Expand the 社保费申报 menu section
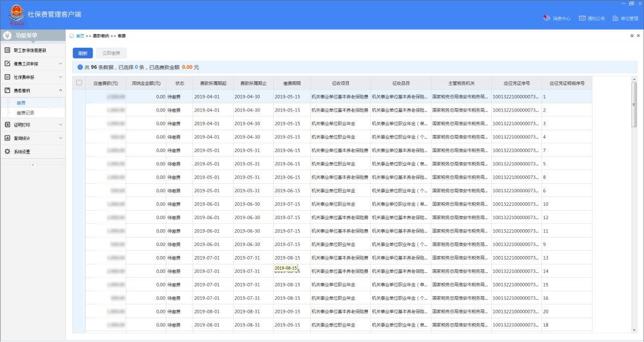644x342 pixels. [x=60, y=77]
